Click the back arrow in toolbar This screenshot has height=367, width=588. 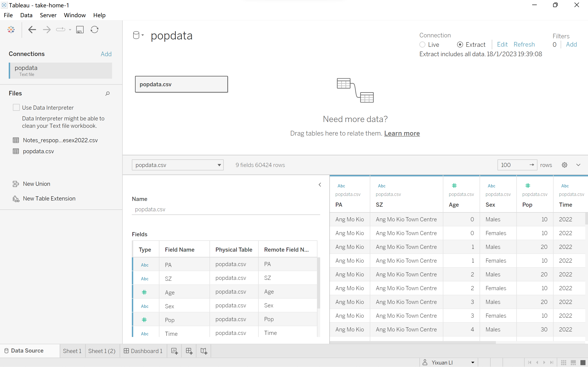pos(32,30)
